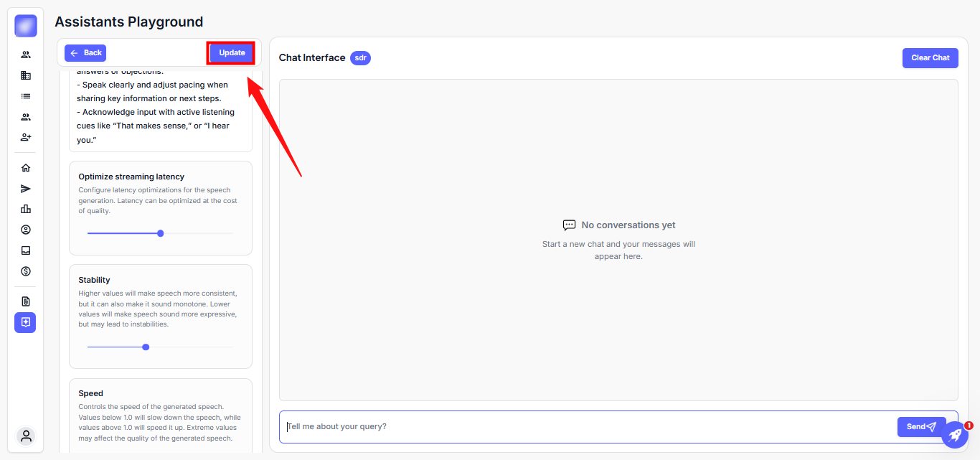The width and height of the screenshot is (980, 460).
Task: Open the list view icon in sidebar
Action: pyautogui.click(x=26, y=96)
